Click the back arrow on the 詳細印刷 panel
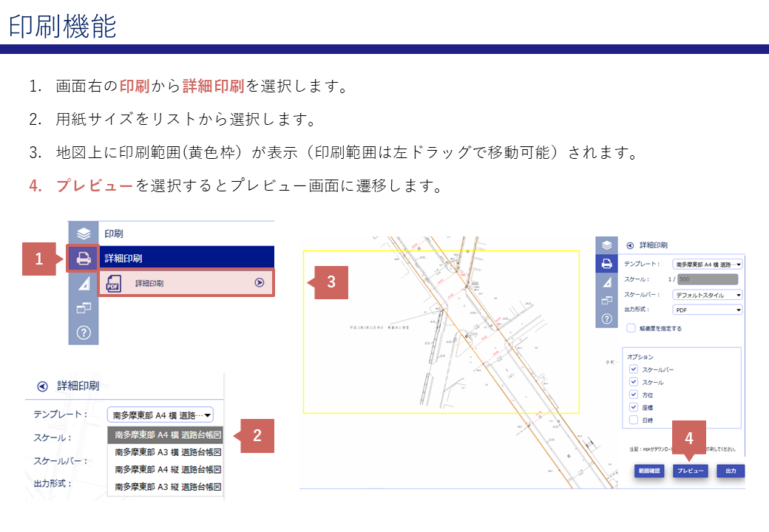769x532 pixels. 629,245
